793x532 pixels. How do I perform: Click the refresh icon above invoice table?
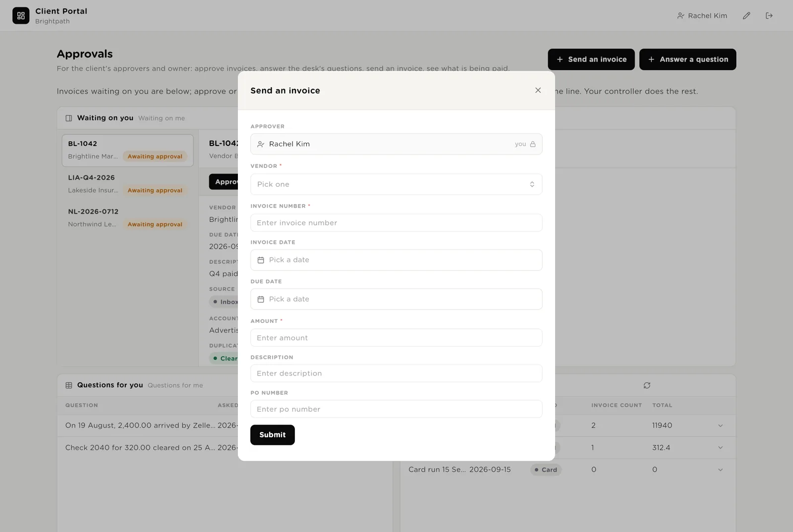click(x=647, y=385)
